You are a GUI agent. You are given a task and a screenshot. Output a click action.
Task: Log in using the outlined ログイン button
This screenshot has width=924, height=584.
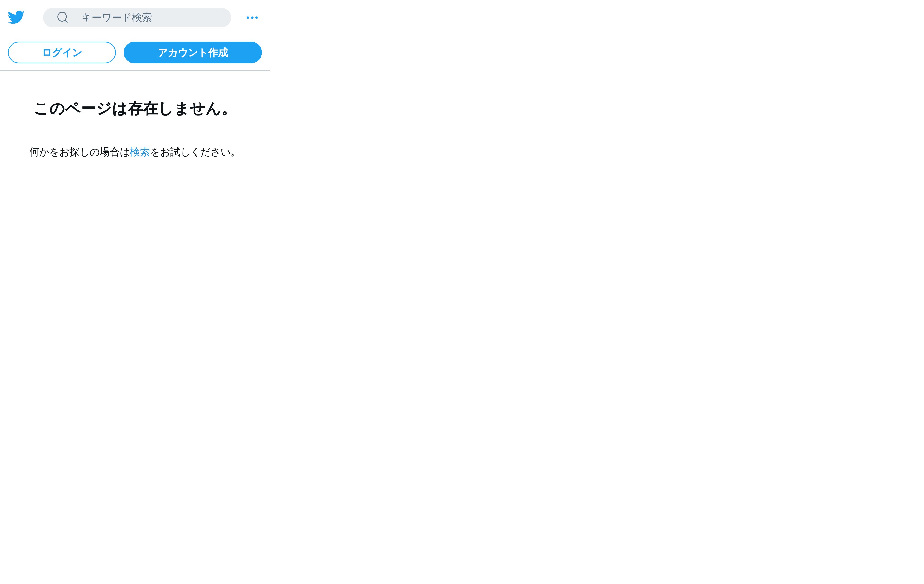pos(62,53)
